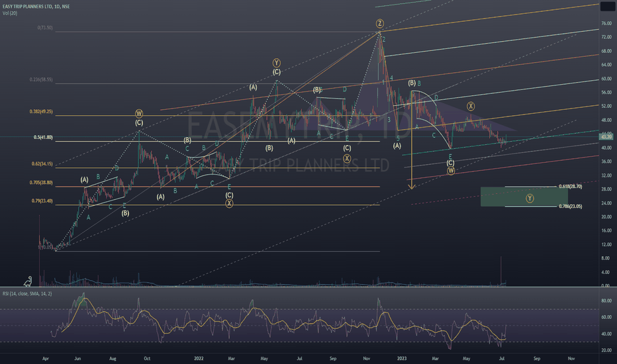Select the circled X label next to the 0.79 Fibonacci line
Image resolution: width=617 pixels, height=364 pixels.
click(229, 203)
